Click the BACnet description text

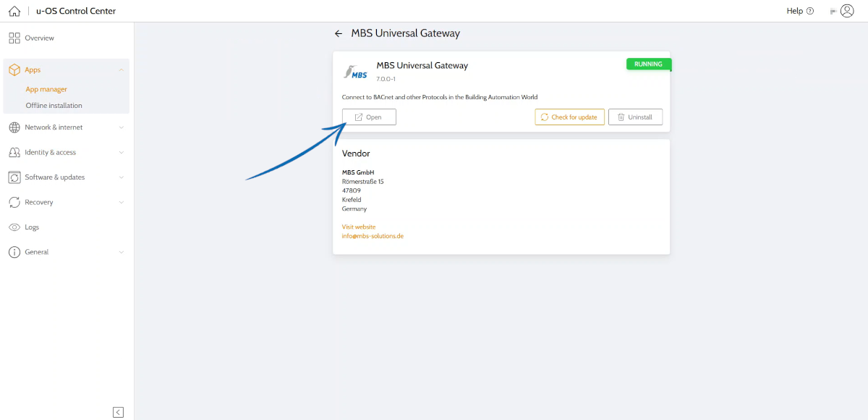point(440,97)
